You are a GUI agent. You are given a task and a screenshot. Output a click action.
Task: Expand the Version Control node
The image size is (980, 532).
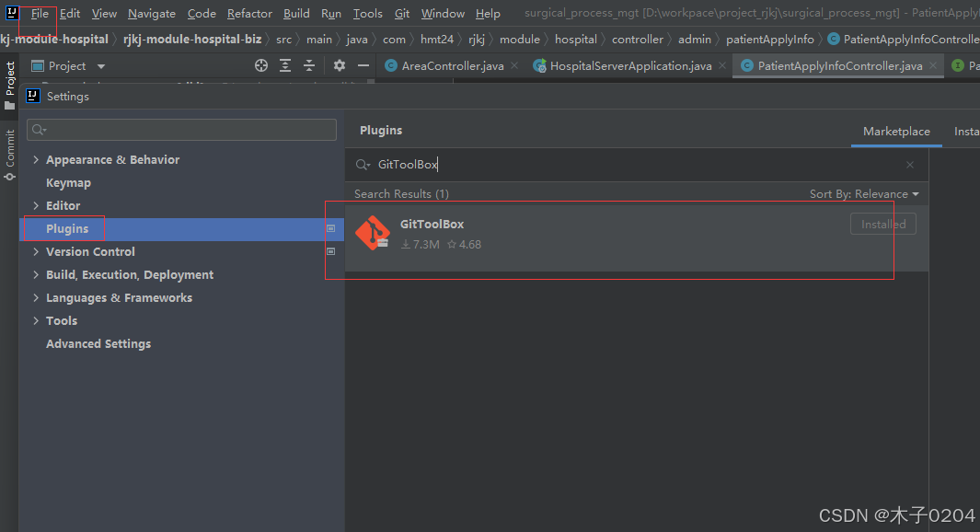coord(36,251)
